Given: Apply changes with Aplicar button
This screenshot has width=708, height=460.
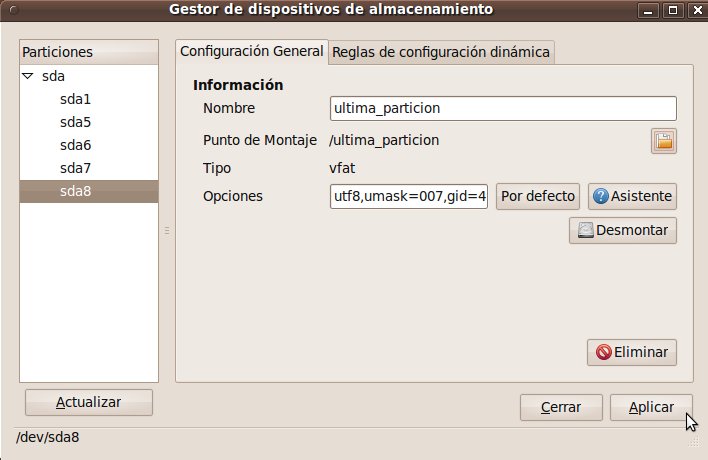Looking at the screenshot, I should coord(651,407).
